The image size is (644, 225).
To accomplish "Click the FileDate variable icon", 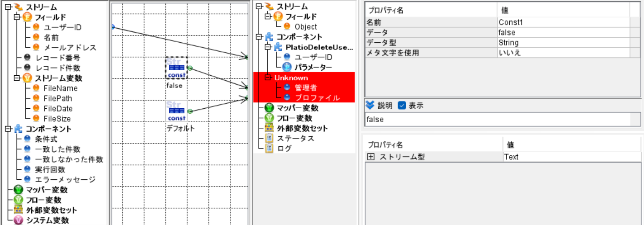I will tap(36, 109).
